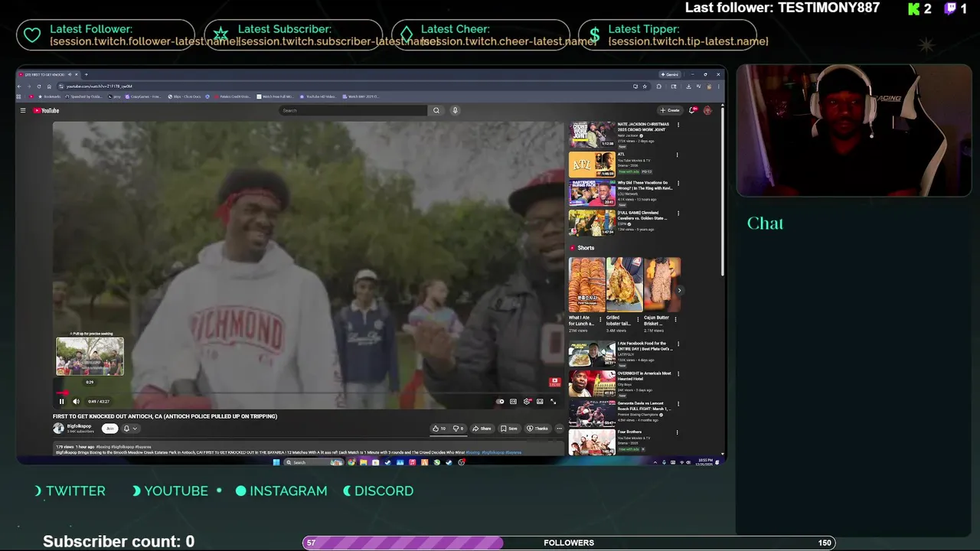Open the notification bell dropdown beside Join
This screenshot has width=980, height=551.
coord(130,429)
